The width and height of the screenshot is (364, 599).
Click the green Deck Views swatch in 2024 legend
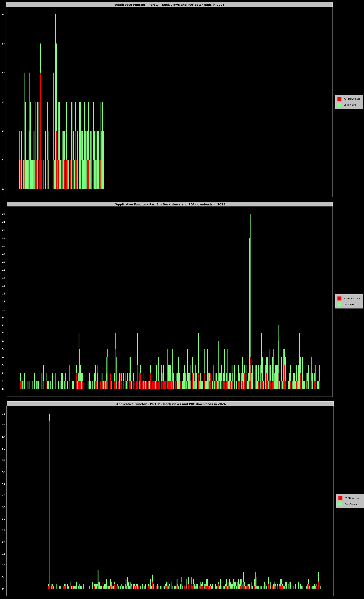[340, 504]
